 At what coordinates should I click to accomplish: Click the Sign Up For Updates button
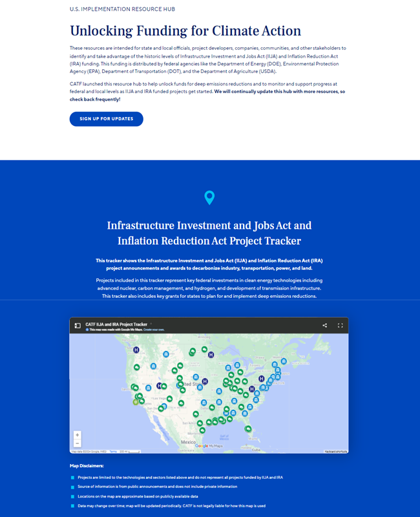coord(106,119)
